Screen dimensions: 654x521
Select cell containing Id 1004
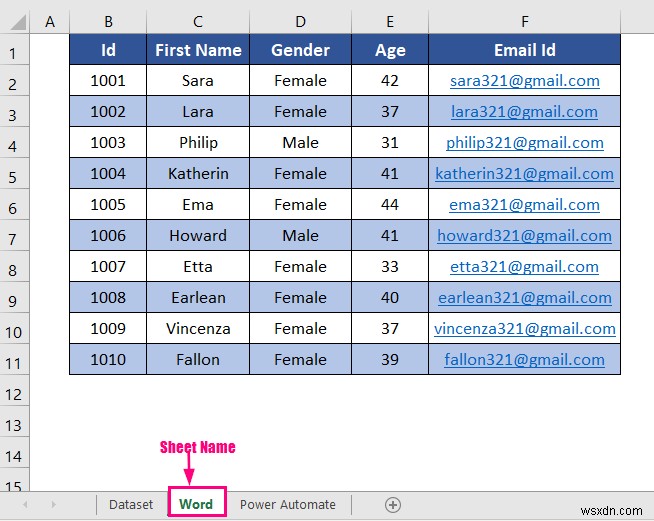point(108,174)
